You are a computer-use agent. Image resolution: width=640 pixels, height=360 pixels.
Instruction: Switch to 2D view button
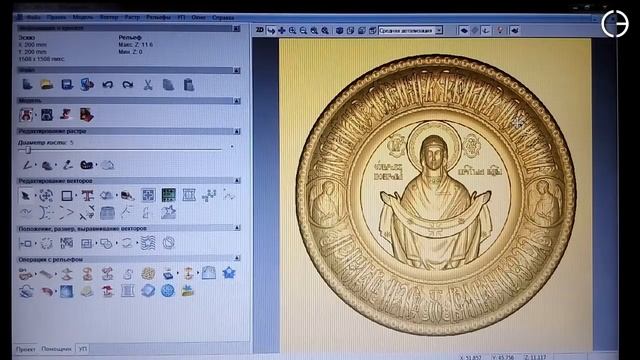[260, 30]
